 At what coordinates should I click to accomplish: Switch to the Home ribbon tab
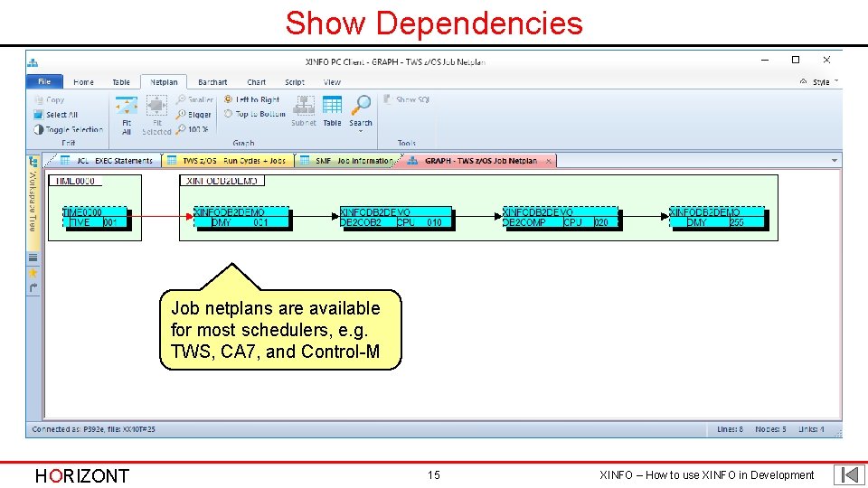click(83, 82)
